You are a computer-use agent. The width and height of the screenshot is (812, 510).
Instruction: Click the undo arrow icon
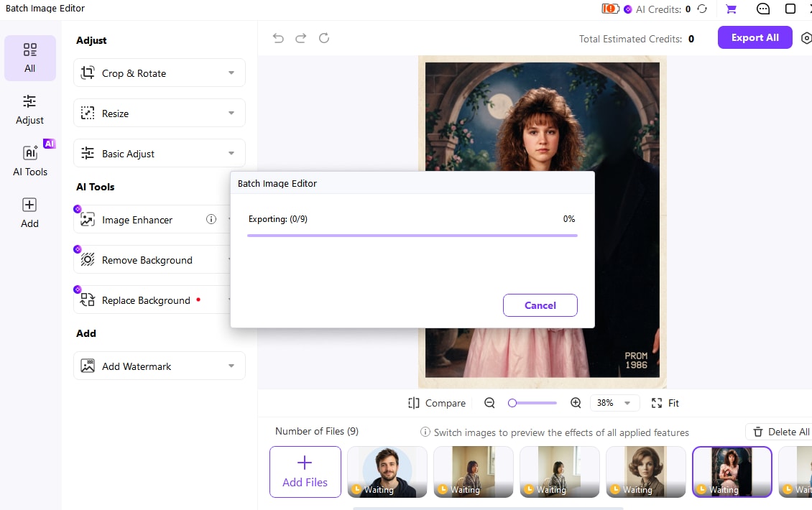pos(278,38)
